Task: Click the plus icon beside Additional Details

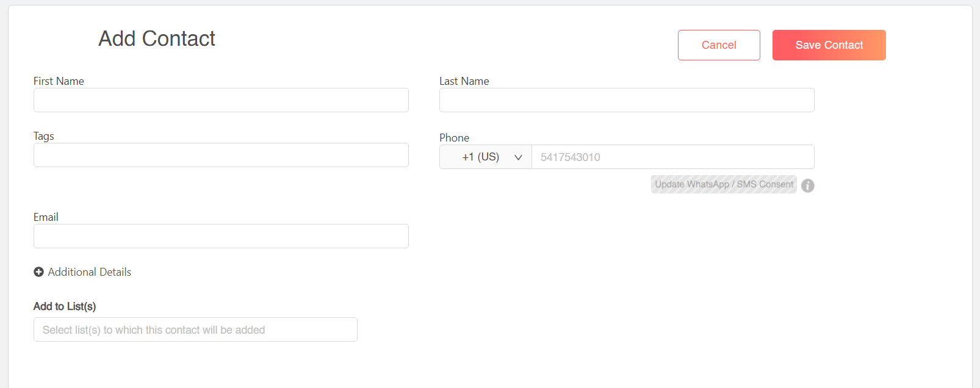Action: coord(38,271)
